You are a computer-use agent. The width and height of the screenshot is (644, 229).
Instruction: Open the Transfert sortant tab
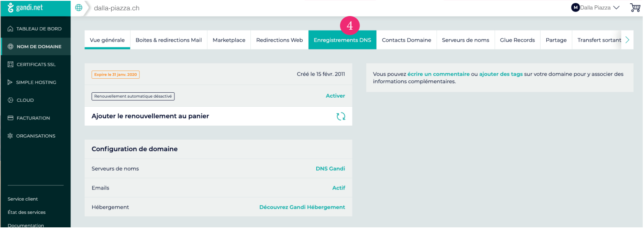pos(597,40)
